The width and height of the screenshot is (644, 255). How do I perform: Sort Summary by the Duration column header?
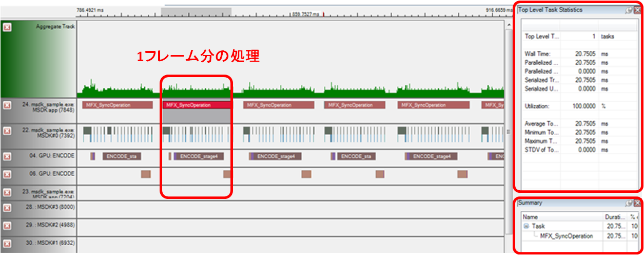pyautogui.click(x=614, y=217)
